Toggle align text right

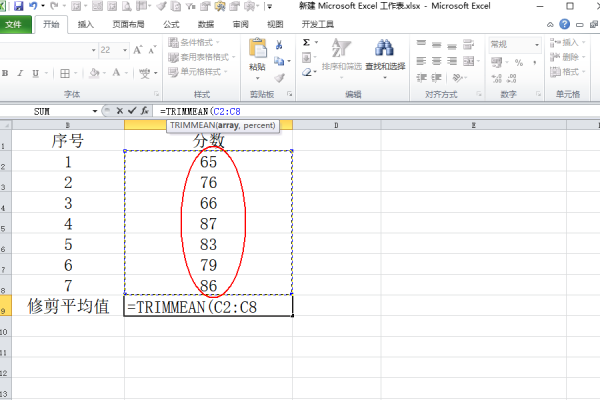click(x=452, y=61)
